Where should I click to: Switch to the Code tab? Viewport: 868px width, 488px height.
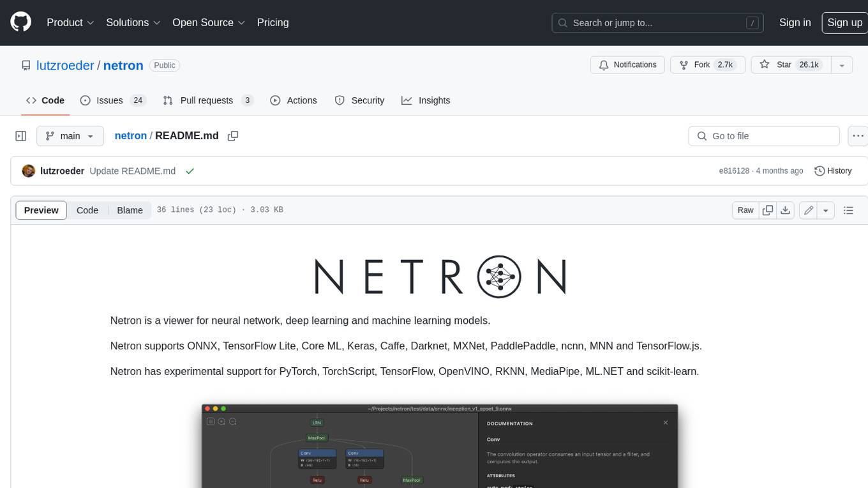(x=45, y=100)
